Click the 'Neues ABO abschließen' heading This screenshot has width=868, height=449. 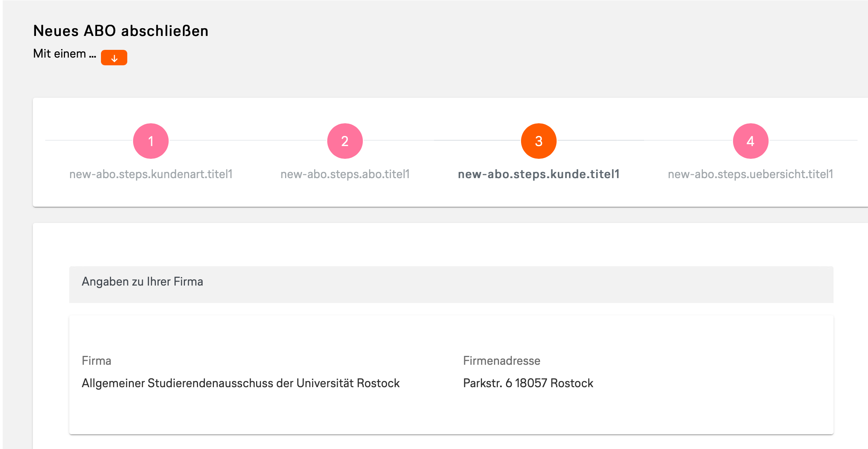click(121, 31)
